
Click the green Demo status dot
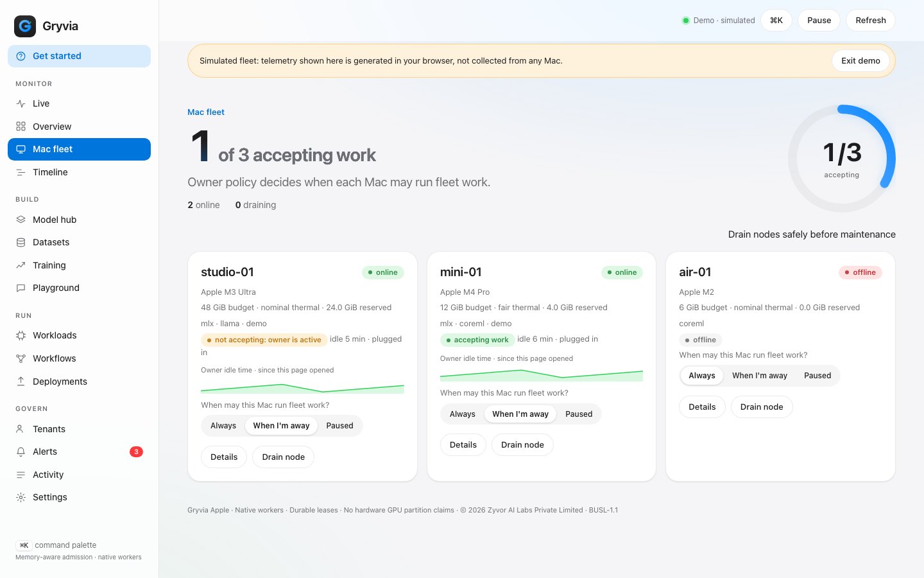coord(685,21)
